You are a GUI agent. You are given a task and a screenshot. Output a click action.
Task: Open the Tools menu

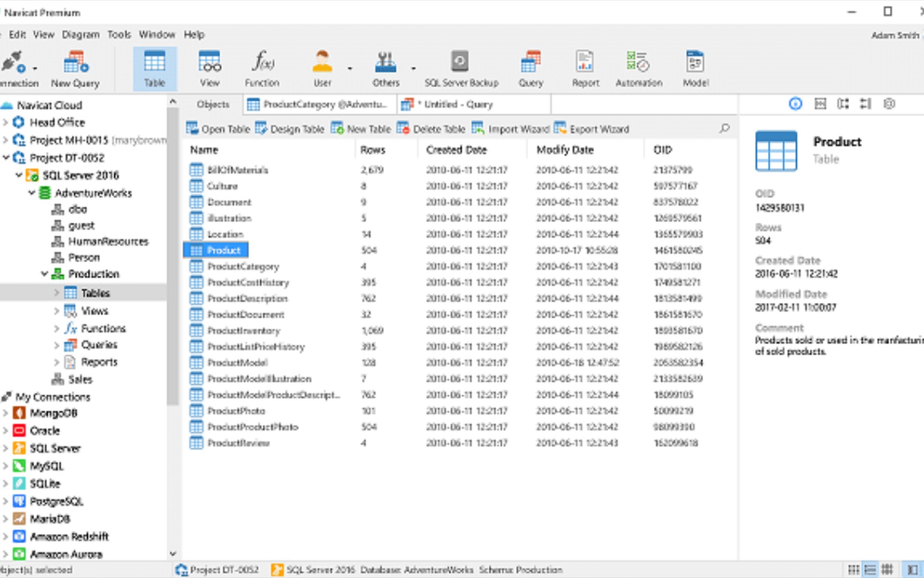tap(119, 35)
